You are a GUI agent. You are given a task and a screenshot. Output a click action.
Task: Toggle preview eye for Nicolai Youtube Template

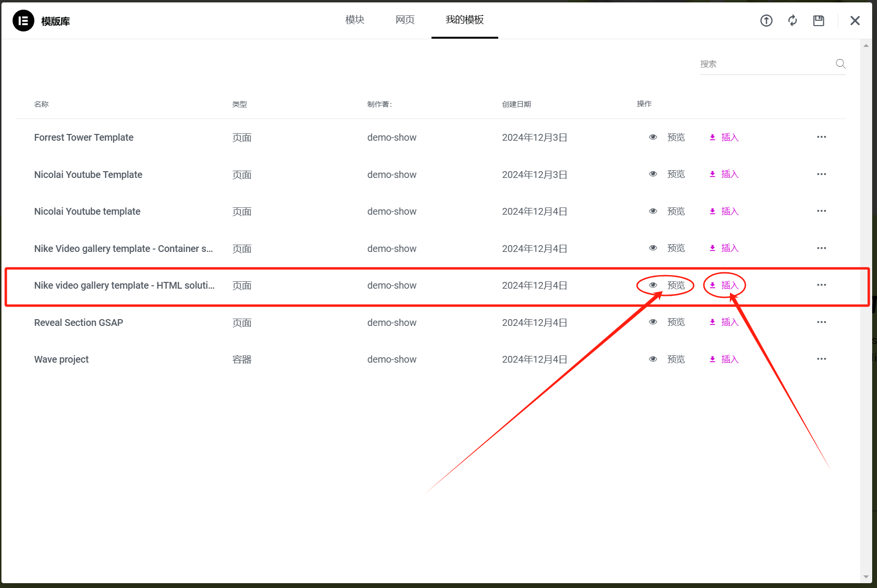point(653,174)
